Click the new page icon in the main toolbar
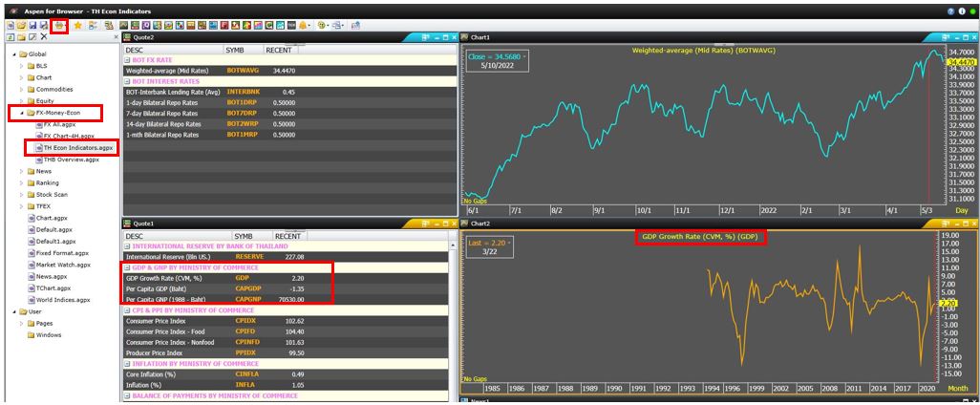The height and width of the screenshot is (405, 980). pyautogui.click(x=10, y=25)
